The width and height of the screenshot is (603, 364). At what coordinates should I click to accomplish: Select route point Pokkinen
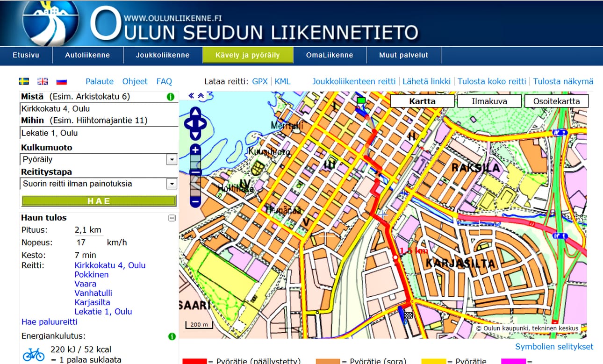[92, 275]
